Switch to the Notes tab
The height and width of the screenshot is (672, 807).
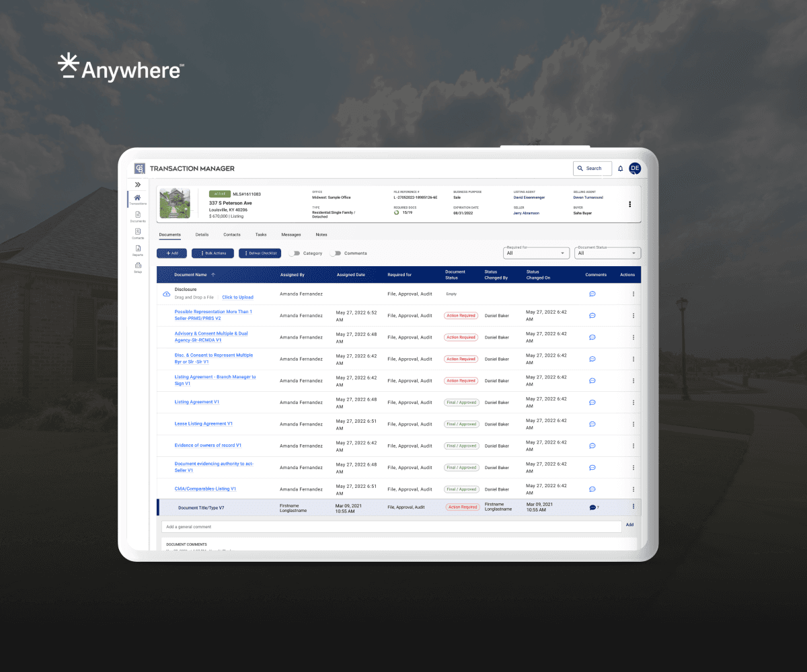(x=321, y=235)
